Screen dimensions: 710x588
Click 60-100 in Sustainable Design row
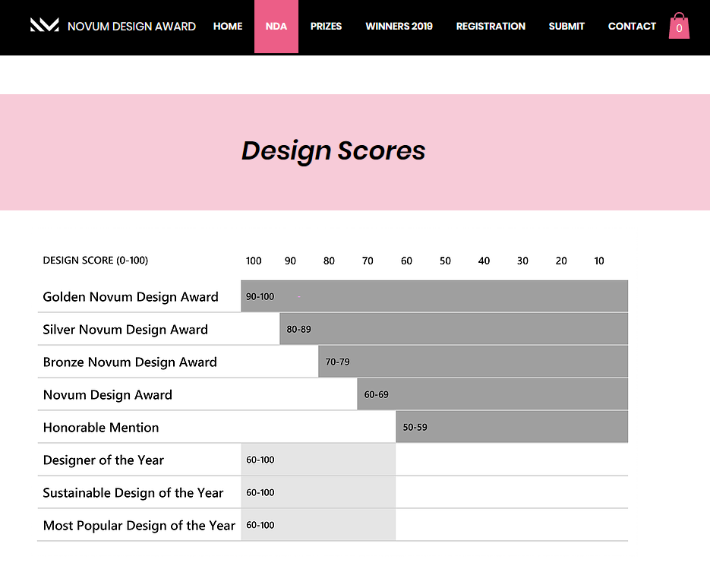(260, 492)
